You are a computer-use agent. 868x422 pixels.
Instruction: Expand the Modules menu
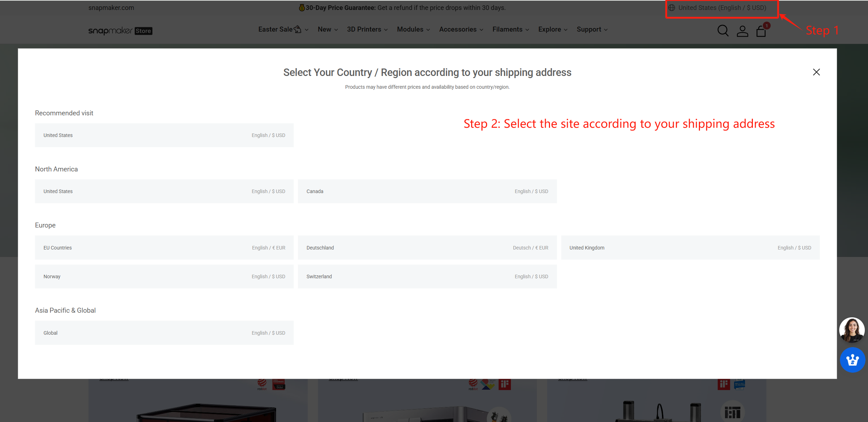[413, 29]
